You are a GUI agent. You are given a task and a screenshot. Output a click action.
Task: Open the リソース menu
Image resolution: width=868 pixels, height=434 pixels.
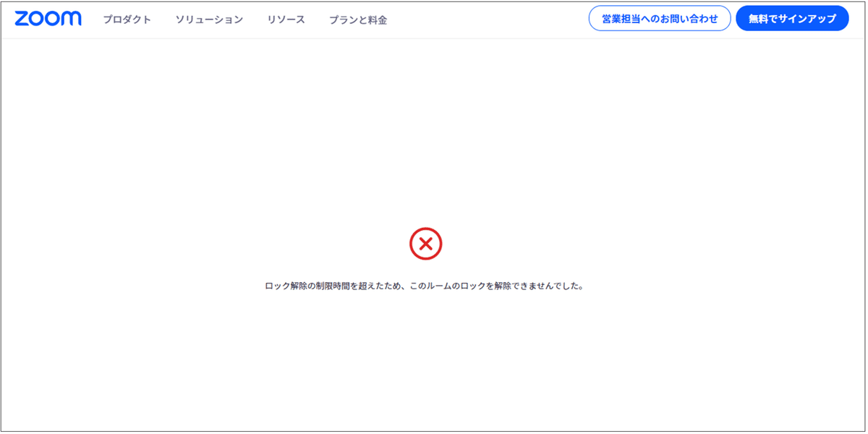pyautogui.click(x=286, y=20)
